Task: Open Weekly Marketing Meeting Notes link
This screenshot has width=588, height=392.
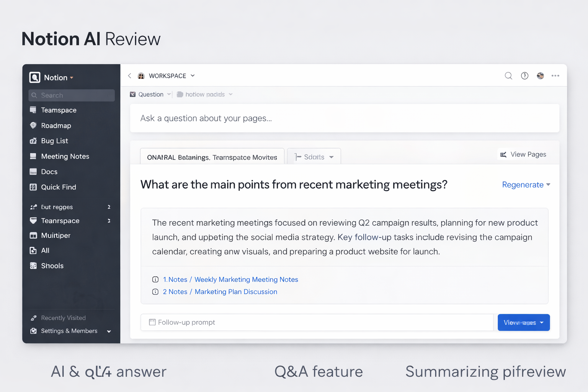Action: 246,279
